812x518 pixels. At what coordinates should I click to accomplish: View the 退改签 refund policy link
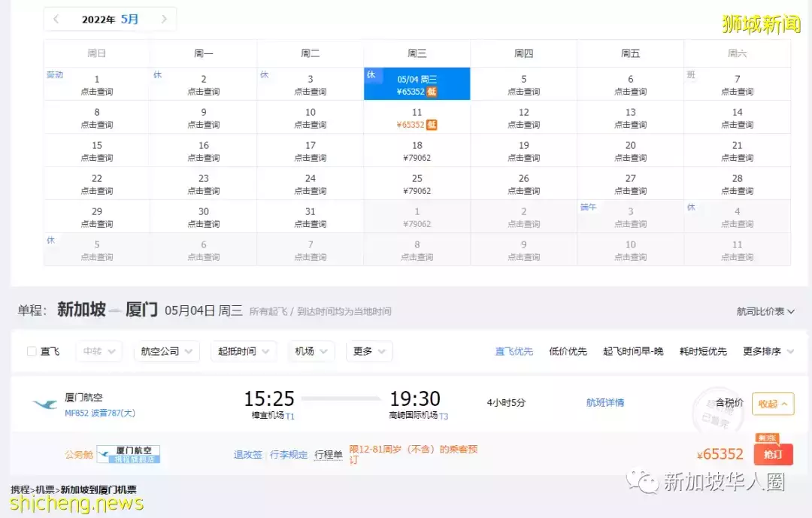coord(248,455)
